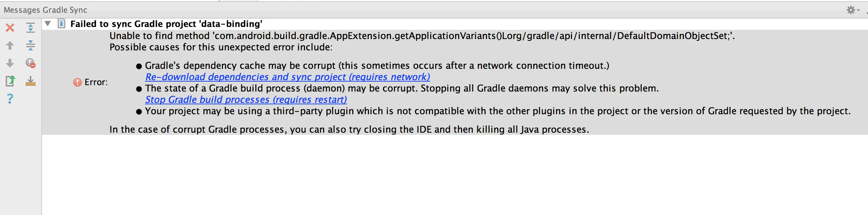Open the gear settings dropdown
The width and height of the screenshot is (868, 215).
click(x=852, y=10)
